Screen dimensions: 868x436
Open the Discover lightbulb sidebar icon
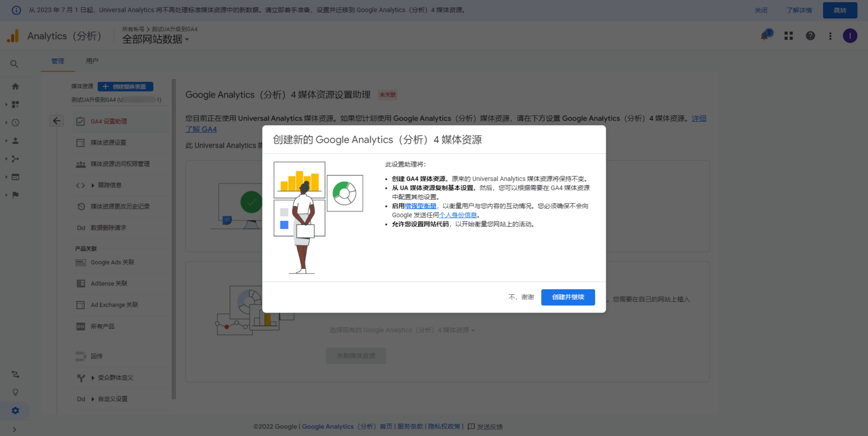(15, 392)
